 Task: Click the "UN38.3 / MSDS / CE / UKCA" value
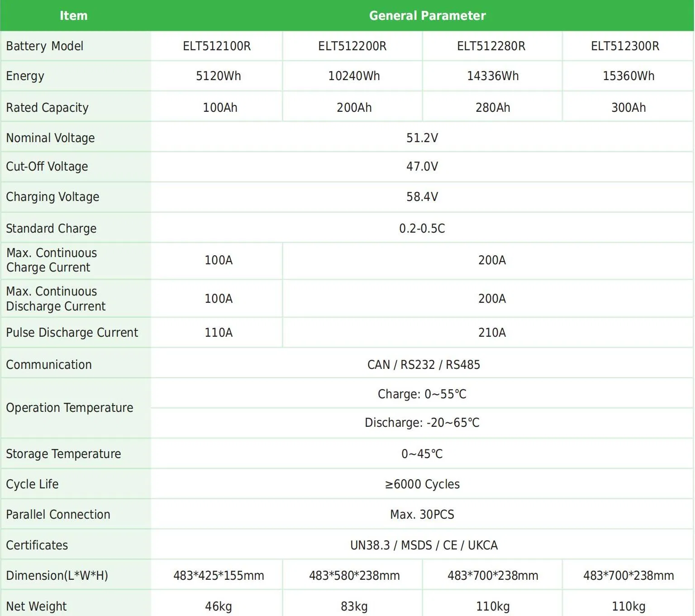coord(424,545)
